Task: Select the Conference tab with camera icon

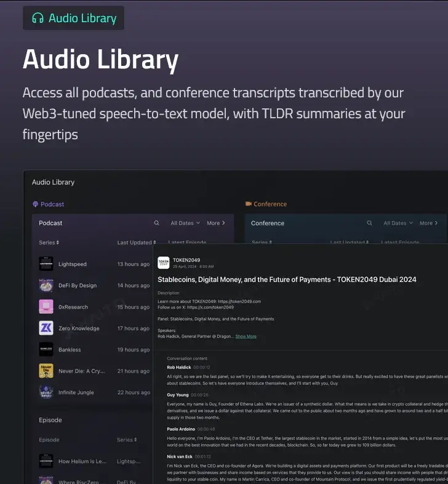Action: pyautogui.click(x=266, y=204)
